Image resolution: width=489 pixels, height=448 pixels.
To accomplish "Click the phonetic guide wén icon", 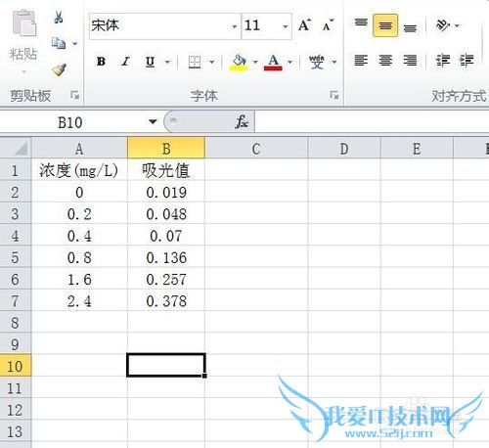I will [317, 62].
